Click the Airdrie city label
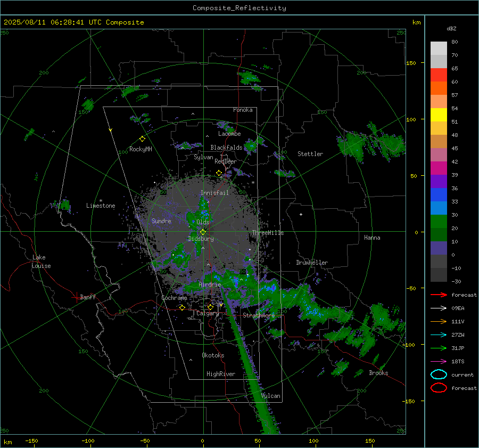Viewport: 479px width, 448px height. pyautogui.click(x=210, y=284)
